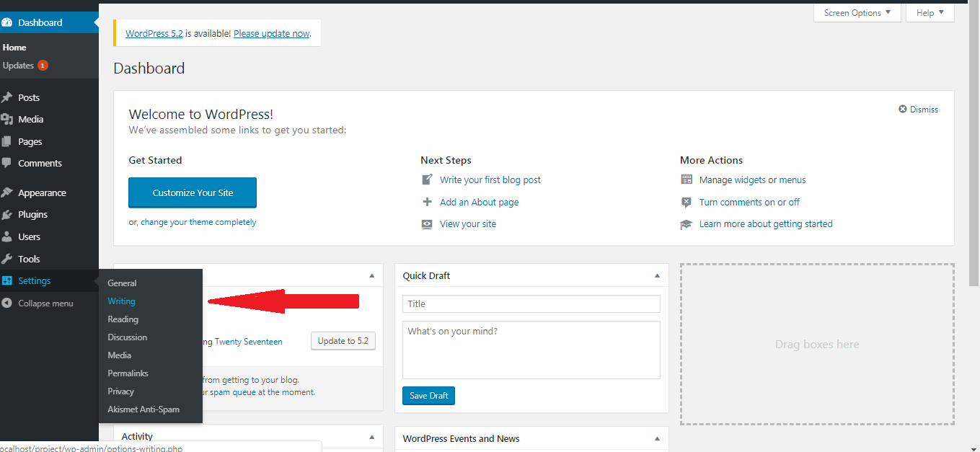Click the Tools wrench icon
This screenshot has width=980, height=452.
[x=6, y=259]
